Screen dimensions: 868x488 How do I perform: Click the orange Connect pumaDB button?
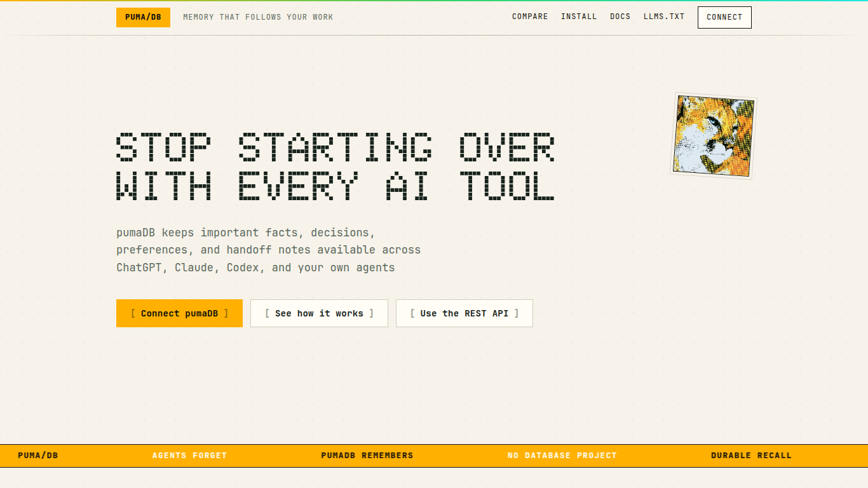pos(179,313)
